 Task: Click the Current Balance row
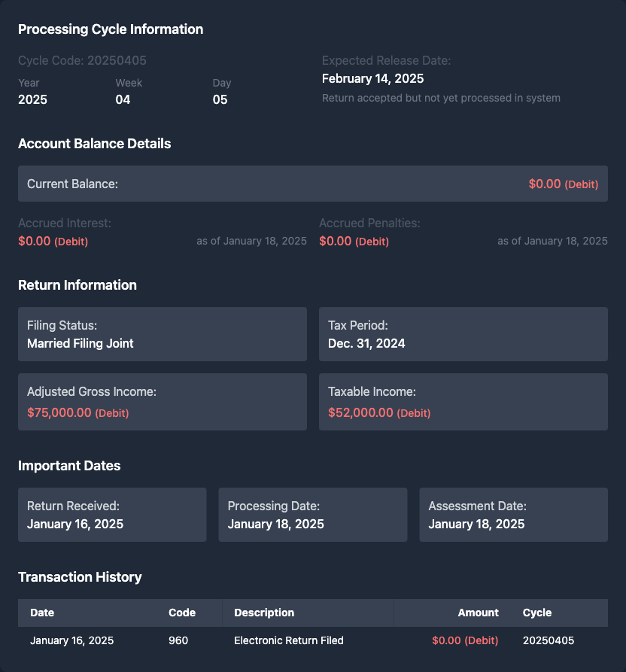312,184
